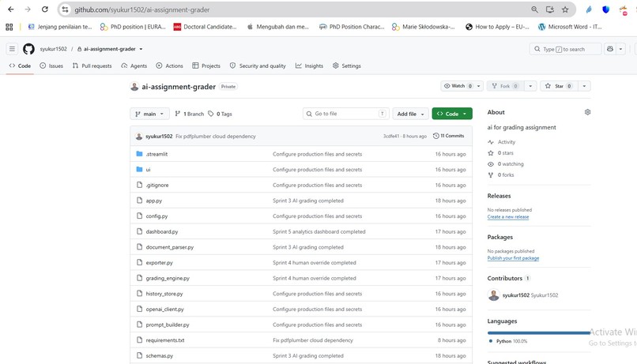Click the Watch button
Image resolution: width=637 pixels, height=364 pixels.
(458, 86)
